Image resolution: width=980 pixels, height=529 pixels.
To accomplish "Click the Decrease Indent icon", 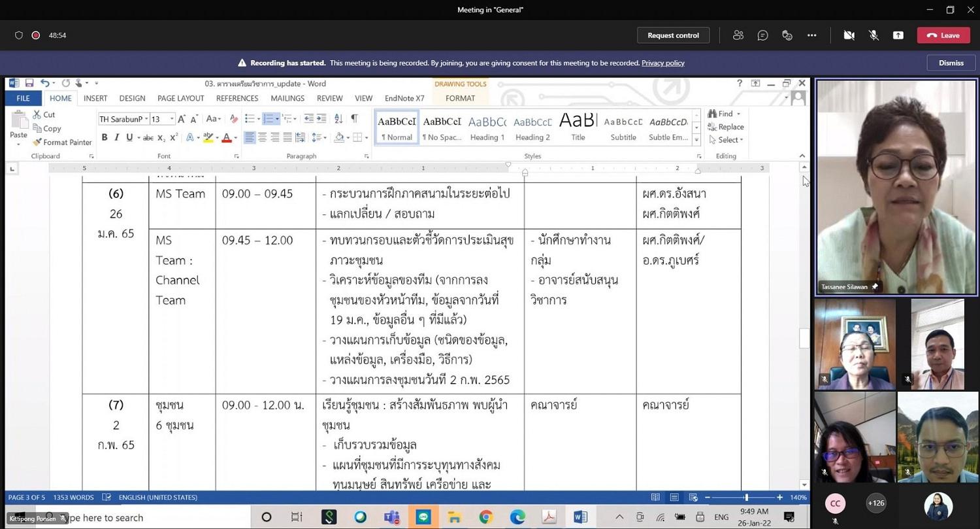I will pos(309,119).
